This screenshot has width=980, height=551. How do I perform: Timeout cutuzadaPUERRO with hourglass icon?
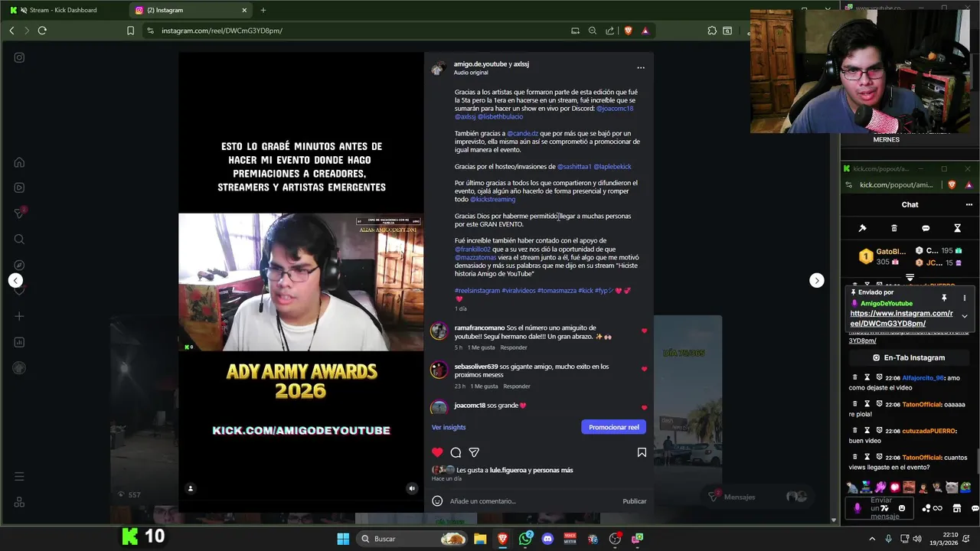pyautogui.click(x=867, y=431)
